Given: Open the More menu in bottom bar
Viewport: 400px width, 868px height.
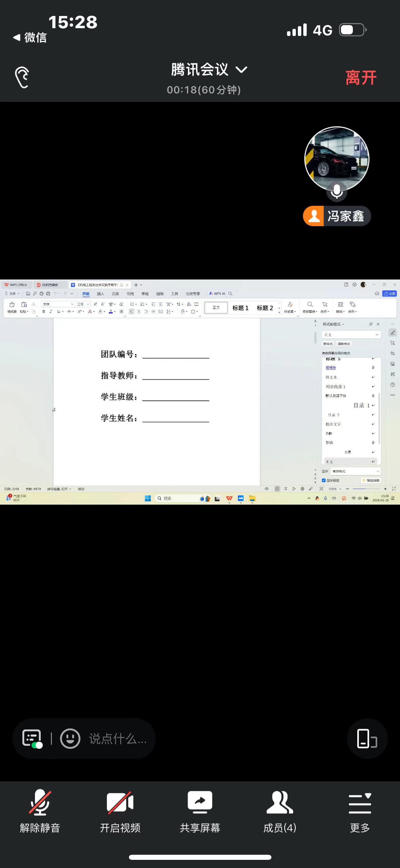Looking at the screenshot, I should pyautogui.click(x=360, y=811).
